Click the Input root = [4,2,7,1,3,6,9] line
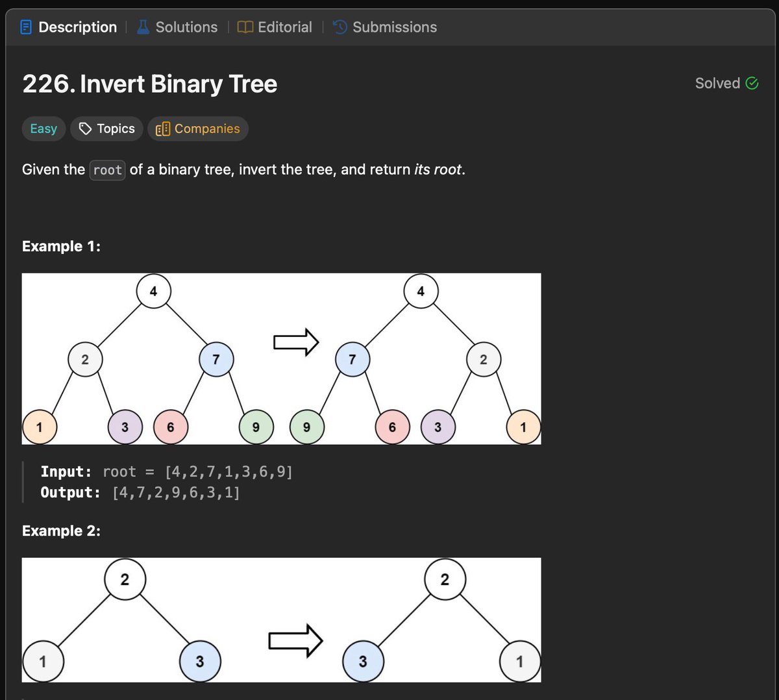 (167, 471)
